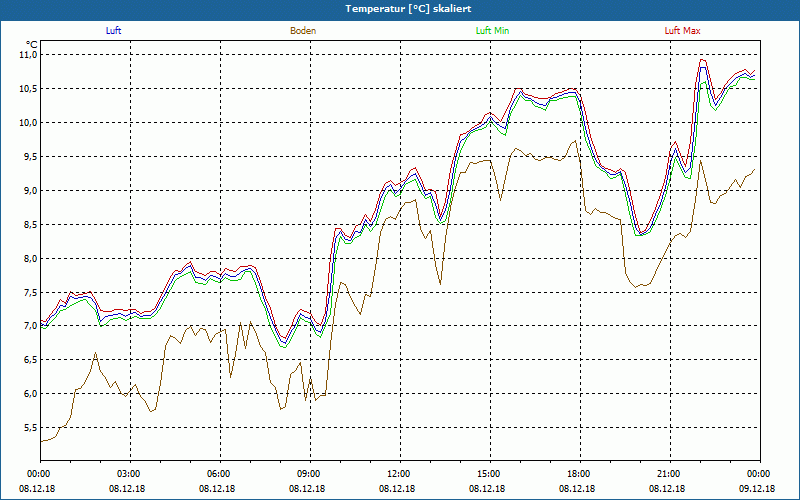Click the 6,5 value on the temperature axis
This screenshot has height=500, width=800.
pyautogui.click(x=31, y=360)
